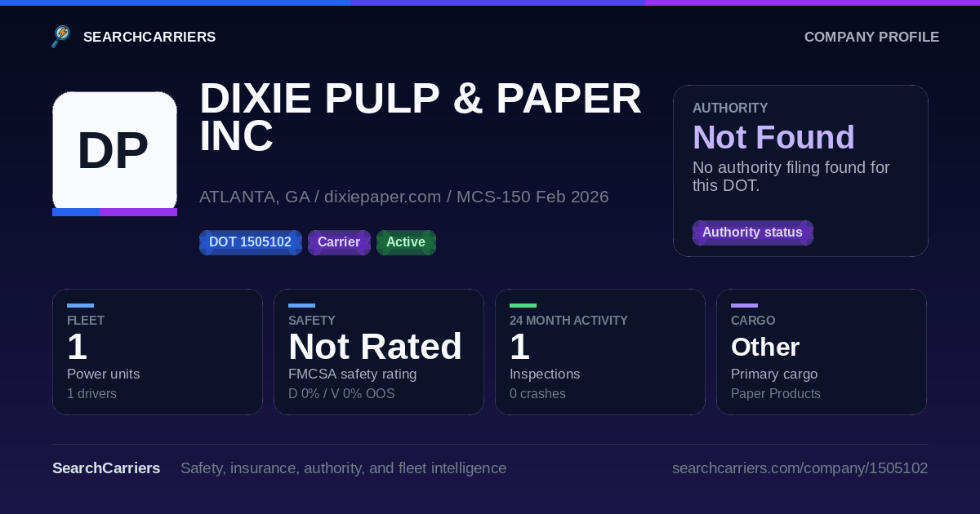Select the DOT 1505102 badge
This screenshot has width=980, height=514.
pyautogui.click(x=251, y=242)
